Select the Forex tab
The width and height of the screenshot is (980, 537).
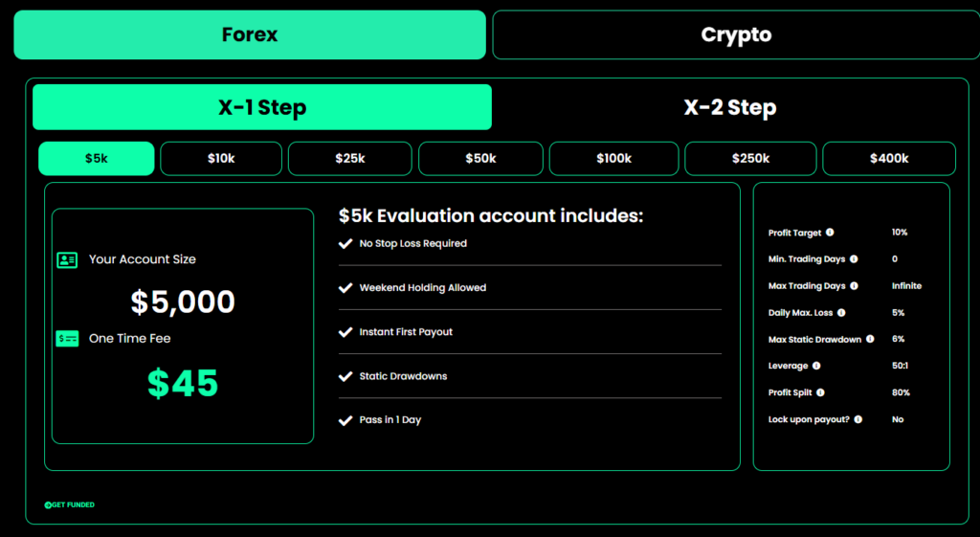pyautogui.click(x=249, y=35)
